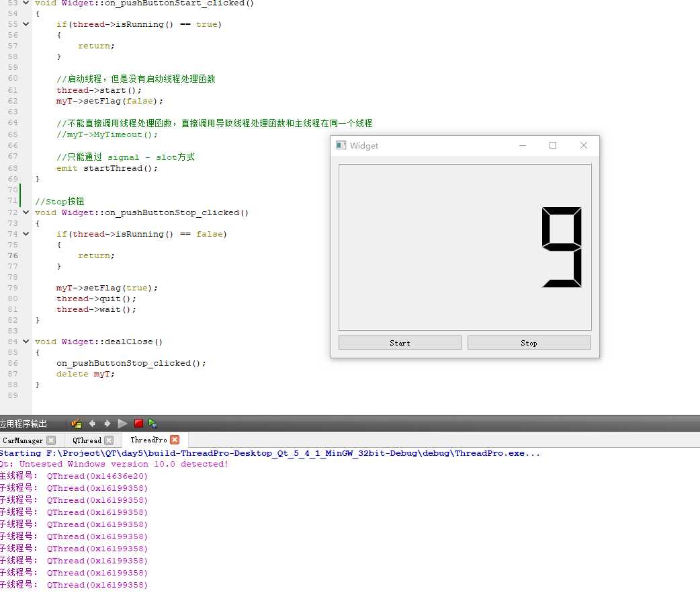This screenshot has width=700, height=597.
Task: Collapse the isRunning() == true if block
Action: (26, 24)
